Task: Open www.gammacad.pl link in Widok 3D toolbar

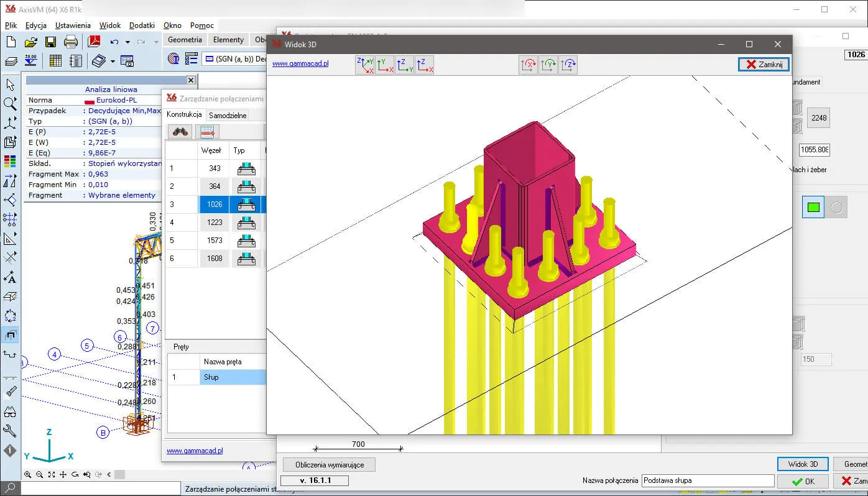Action: pos(300,63)
